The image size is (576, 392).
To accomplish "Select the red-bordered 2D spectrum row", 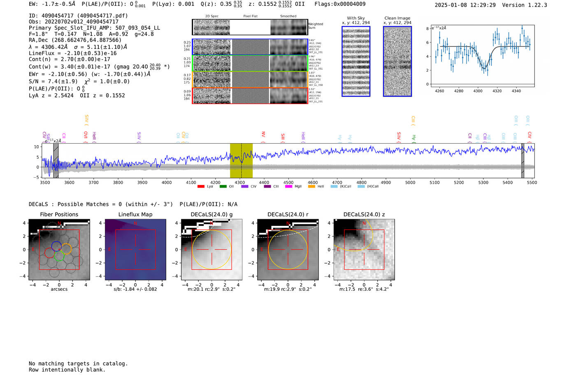I will pyautogui.click(x=250, y=95).
